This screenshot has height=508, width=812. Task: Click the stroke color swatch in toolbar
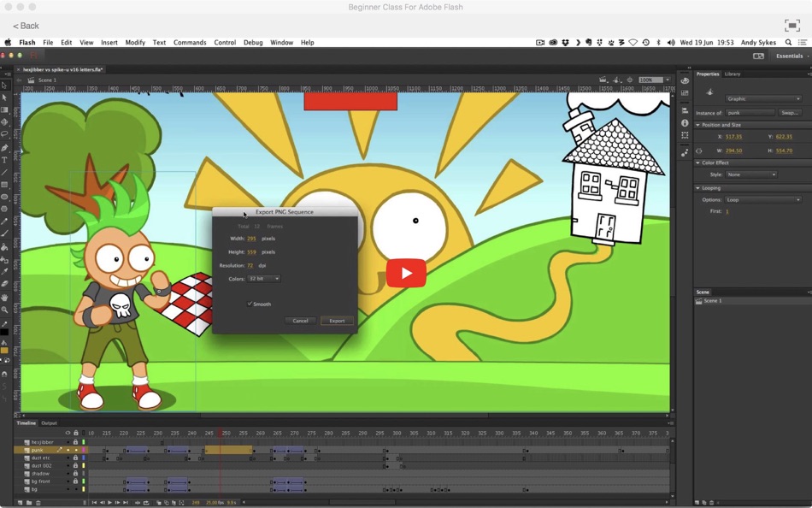pyautogui.click(x=4, y=333)
